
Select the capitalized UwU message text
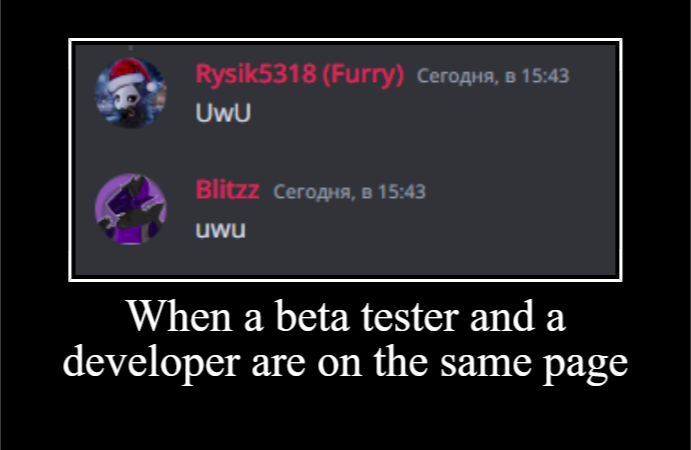[x=223, y=113]
